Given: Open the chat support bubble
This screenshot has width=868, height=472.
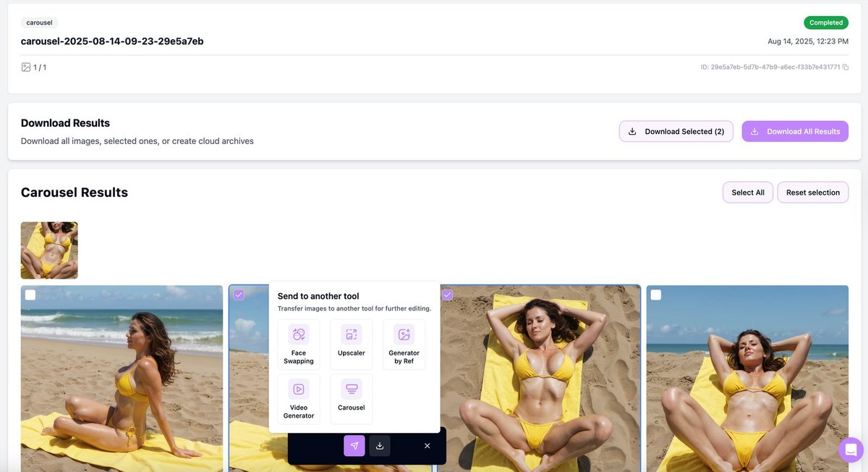Looking at the screenshot, I should [851, 450].
